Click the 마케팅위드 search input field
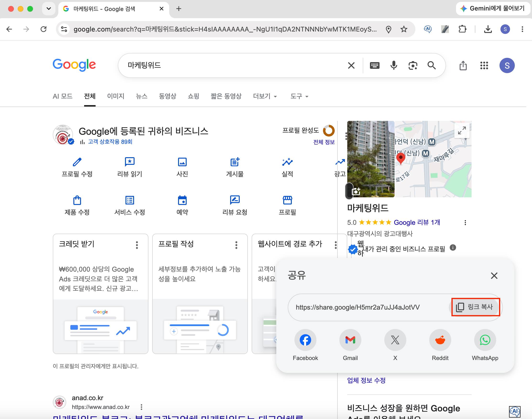Viewport: 532px width, 419px height. coord(233,65)
